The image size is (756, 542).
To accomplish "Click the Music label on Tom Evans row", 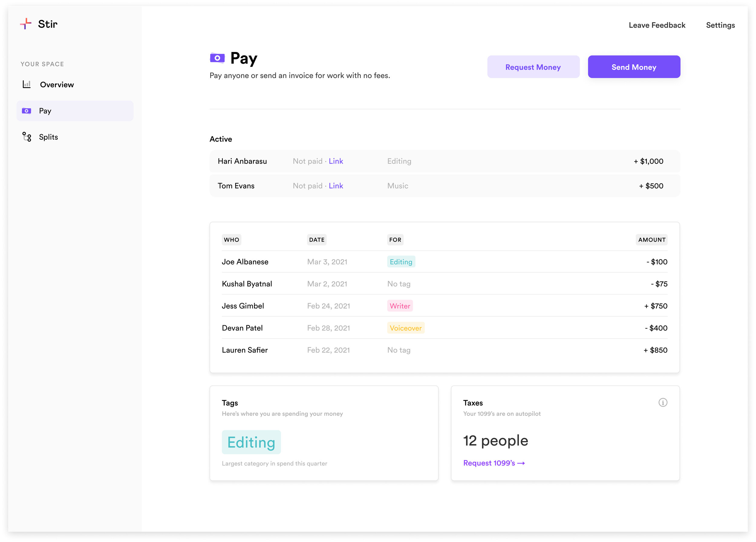I will click(398, 186).
